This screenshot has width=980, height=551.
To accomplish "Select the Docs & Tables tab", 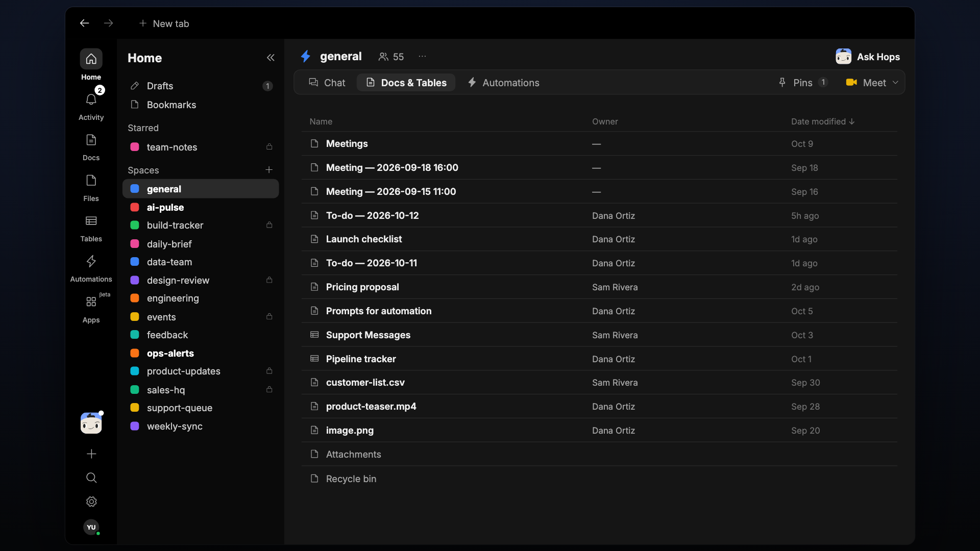I will (406, 83).
